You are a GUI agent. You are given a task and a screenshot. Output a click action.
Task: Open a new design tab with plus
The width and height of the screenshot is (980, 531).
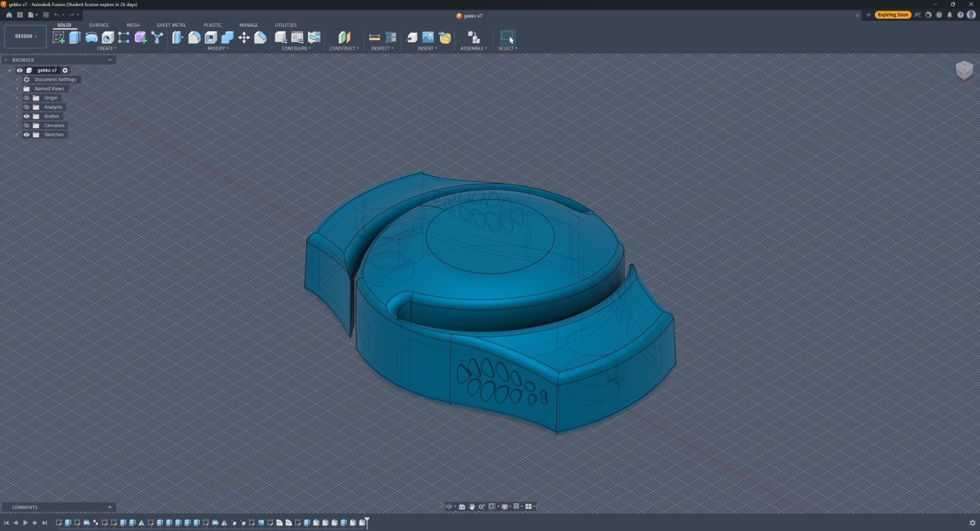(x=868, y=15)
